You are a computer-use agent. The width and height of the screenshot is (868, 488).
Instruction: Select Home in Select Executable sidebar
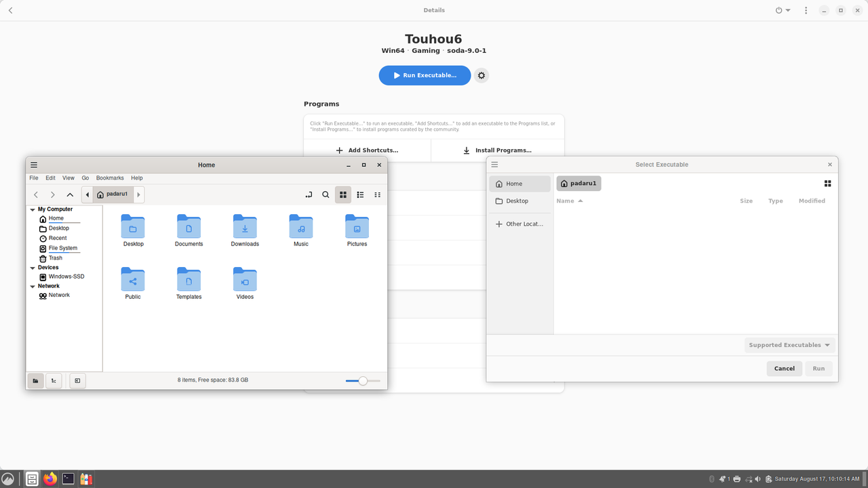(x=519, y=184)
